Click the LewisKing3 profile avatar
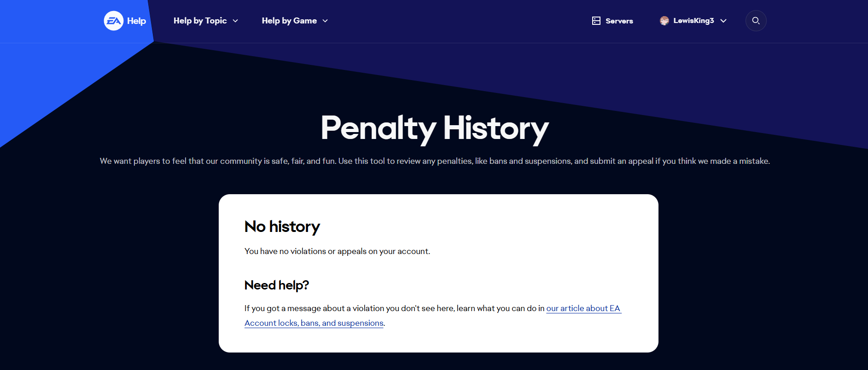Viewport: 868px width, 370px height. click(x=664, y=21)
